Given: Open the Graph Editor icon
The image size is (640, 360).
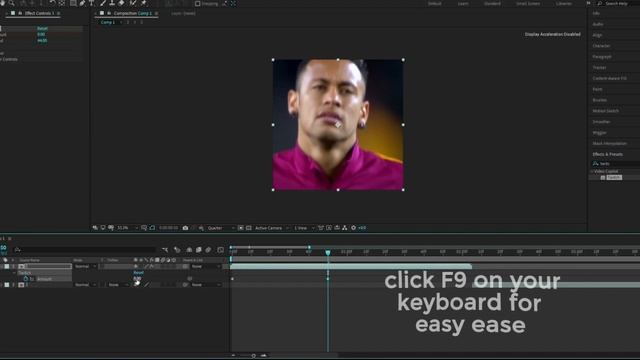Looking at the screenshot, I should pyautogui.click(x=220, y=250).
